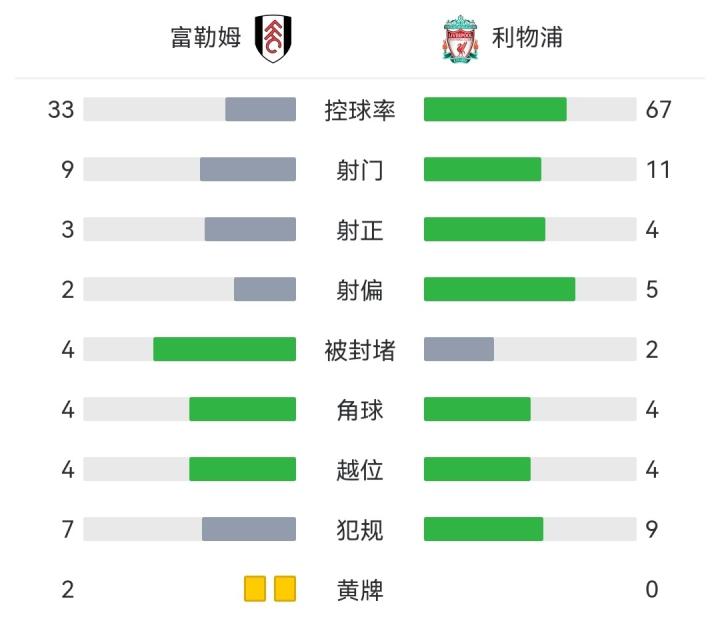
Task: Click Liverpool's green 越位 offside bar
Action: point(477,469)
